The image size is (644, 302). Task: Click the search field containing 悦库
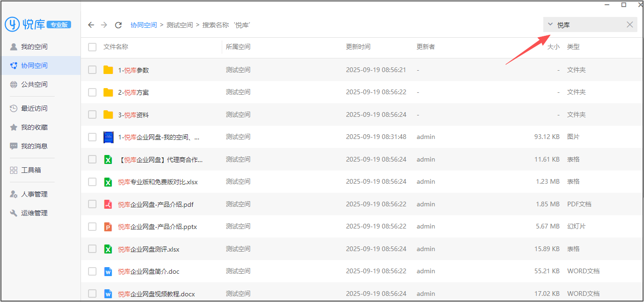[x=590, y=24]
